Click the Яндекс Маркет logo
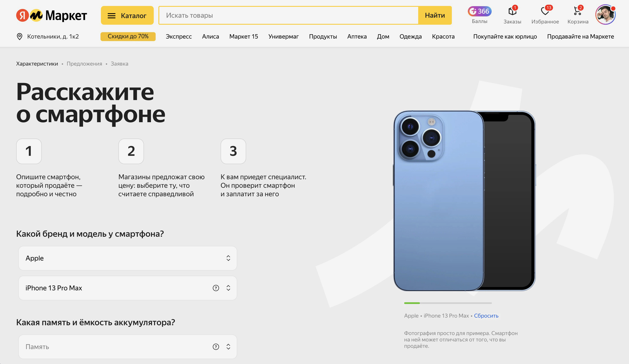The image size is (629, 364). click(x=52, y=16)
